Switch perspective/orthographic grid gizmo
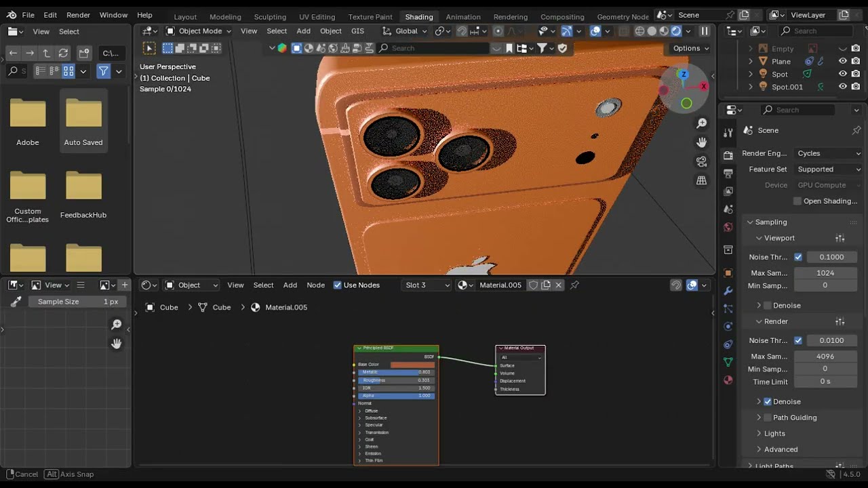This screenshot has height=488, width=868. point(701,180)
